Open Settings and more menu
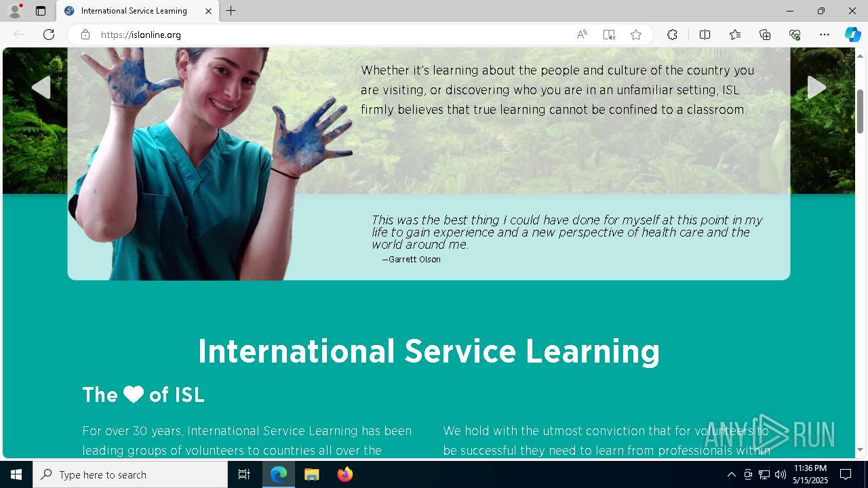This screenshot has height=488, width=868. pyautogui.click(x=825, y=35)
